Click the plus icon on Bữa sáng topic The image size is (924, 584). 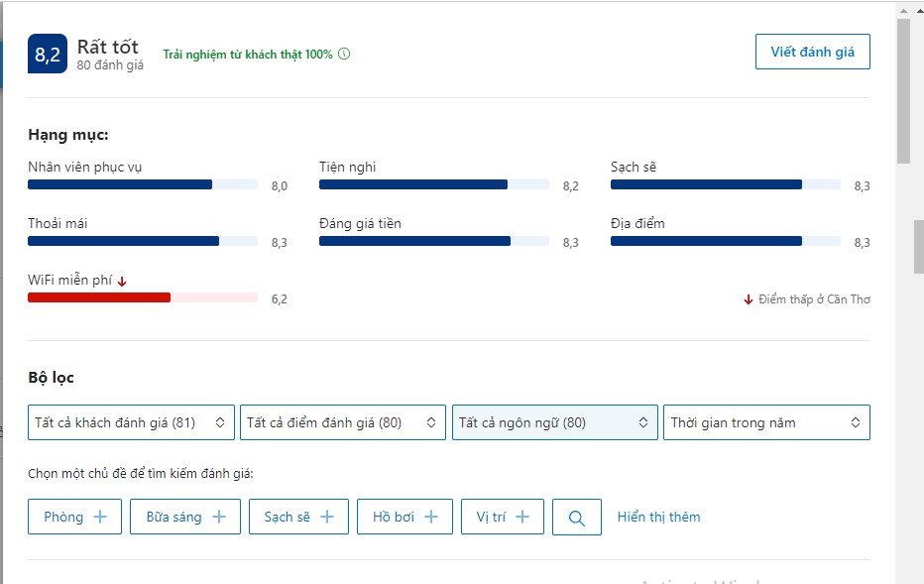coord(219,517)
